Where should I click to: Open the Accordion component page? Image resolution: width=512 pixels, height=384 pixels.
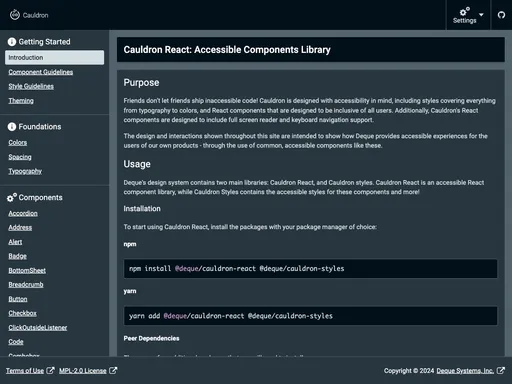tap(23, 213)
